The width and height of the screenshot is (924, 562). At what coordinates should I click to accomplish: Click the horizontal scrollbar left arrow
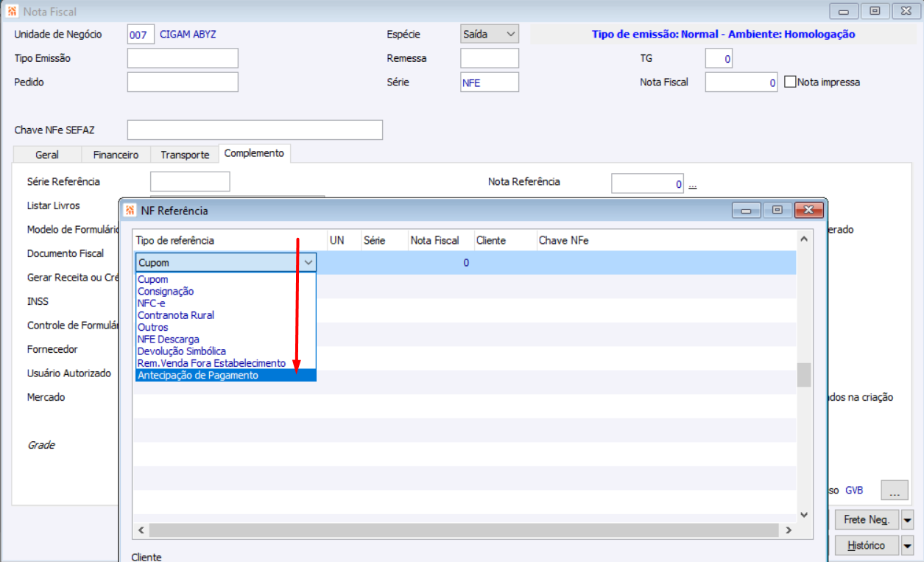coord(141,530)
